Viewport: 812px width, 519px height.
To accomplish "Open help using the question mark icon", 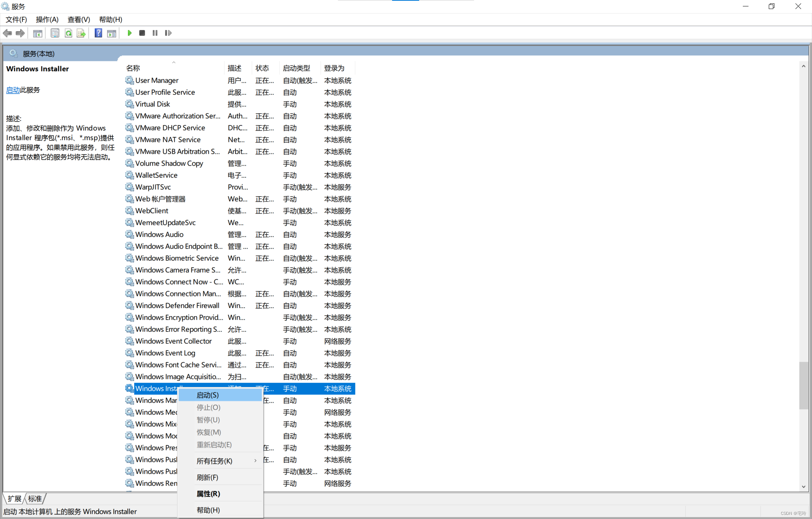I will [98, 33].
